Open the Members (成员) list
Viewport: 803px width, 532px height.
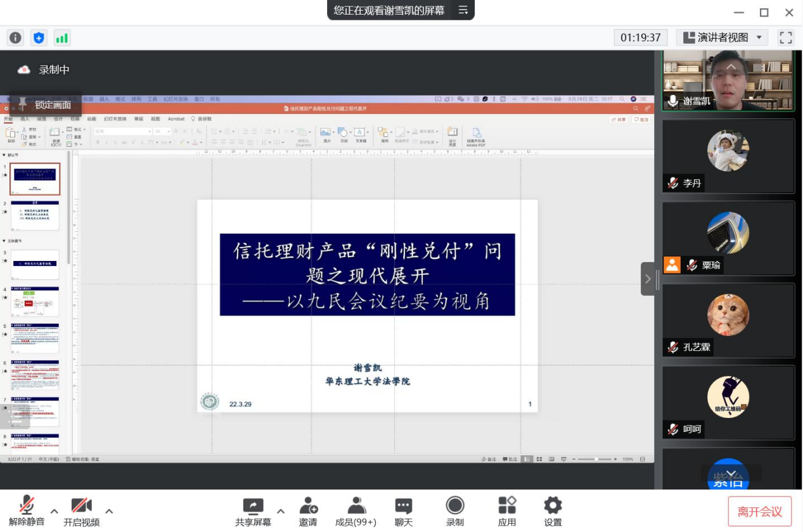[x=356, y=510]
